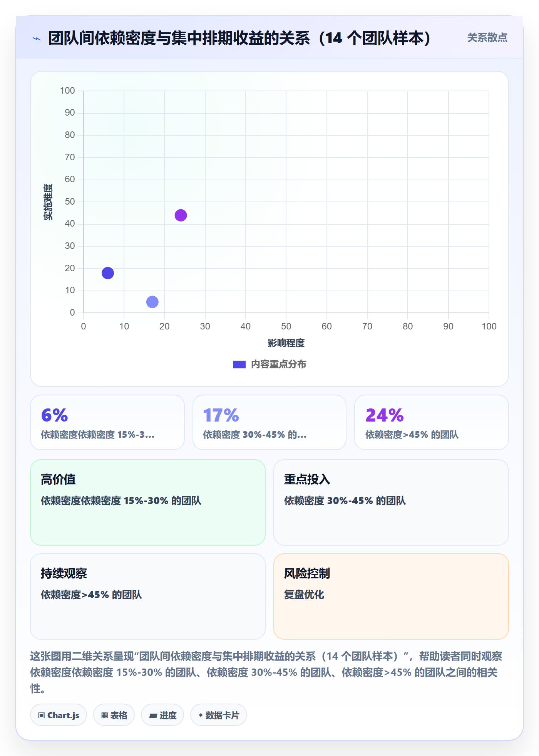539x756 pixels.
Task: Open the 24% stat card
Action: click(432, 422)
